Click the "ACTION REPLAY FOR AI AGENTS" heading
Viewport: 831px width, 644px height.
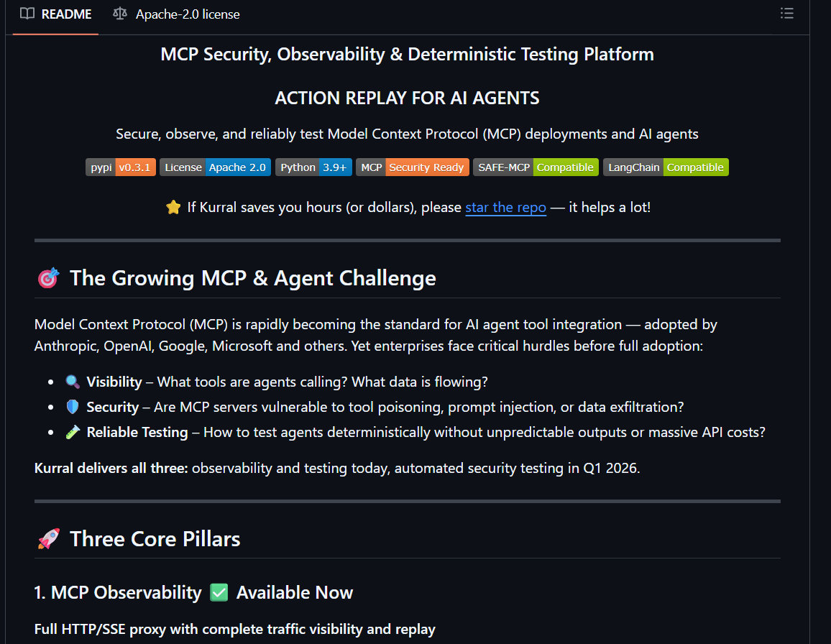point(407,98)
